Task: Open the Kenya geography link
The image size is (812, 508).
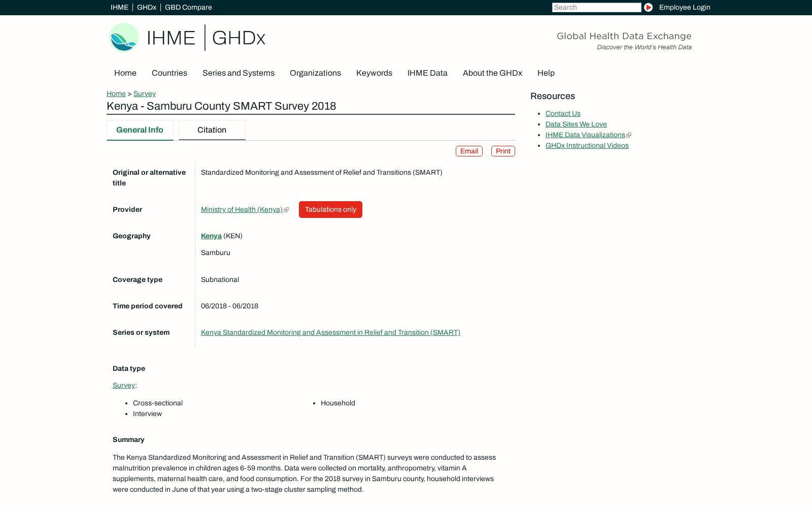Action: coord(211,236)
